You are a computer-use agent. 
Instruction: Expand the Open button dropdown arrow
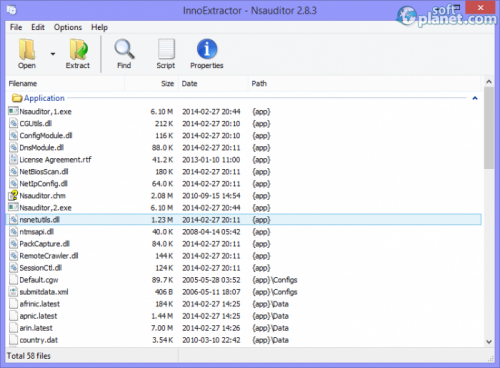click(53, 54)
